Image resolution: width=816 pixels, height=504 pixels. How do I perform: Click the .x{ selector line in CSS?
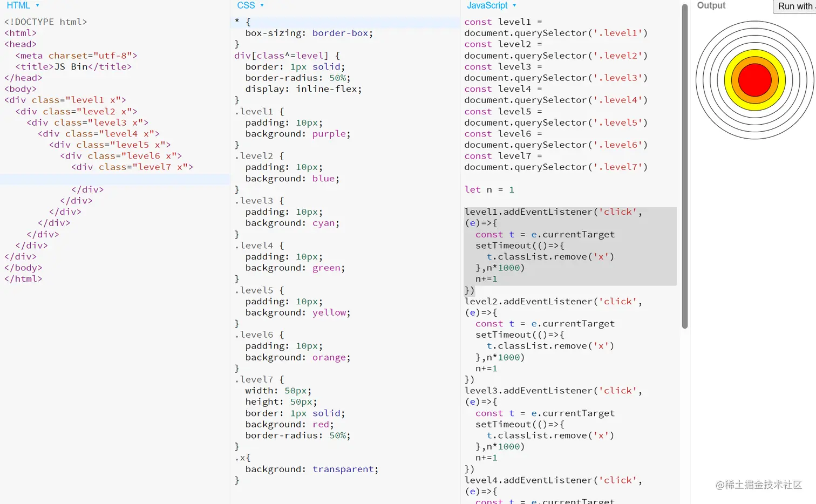(x=243, y=458)
